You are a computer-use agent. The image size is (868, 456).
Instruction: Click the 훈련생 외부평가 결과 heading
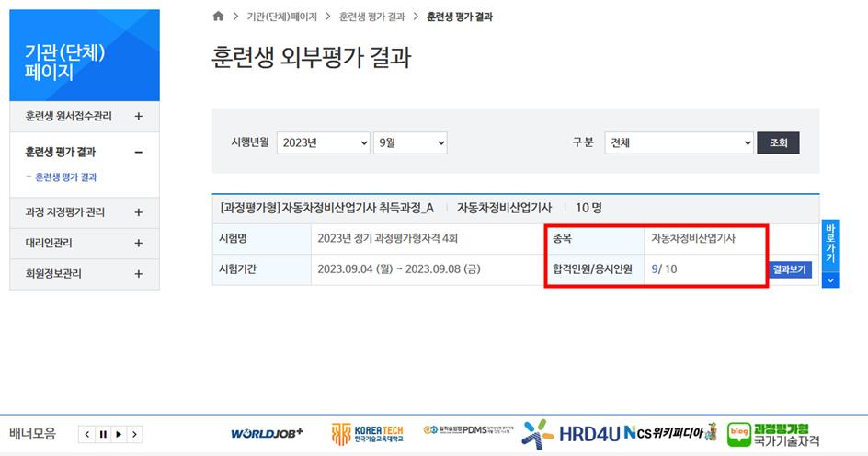coord(311,58)
